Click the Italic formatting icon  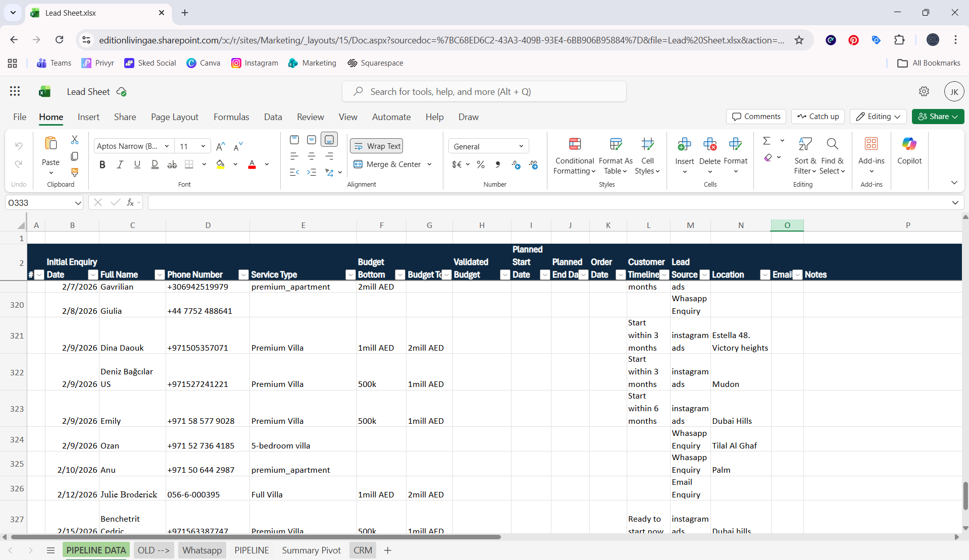pos(120,164)
